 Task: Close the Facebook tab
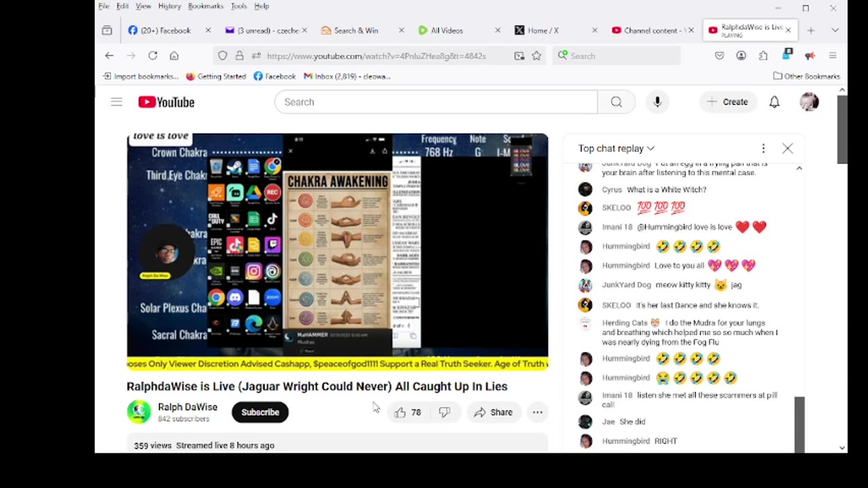click(208, 30)
